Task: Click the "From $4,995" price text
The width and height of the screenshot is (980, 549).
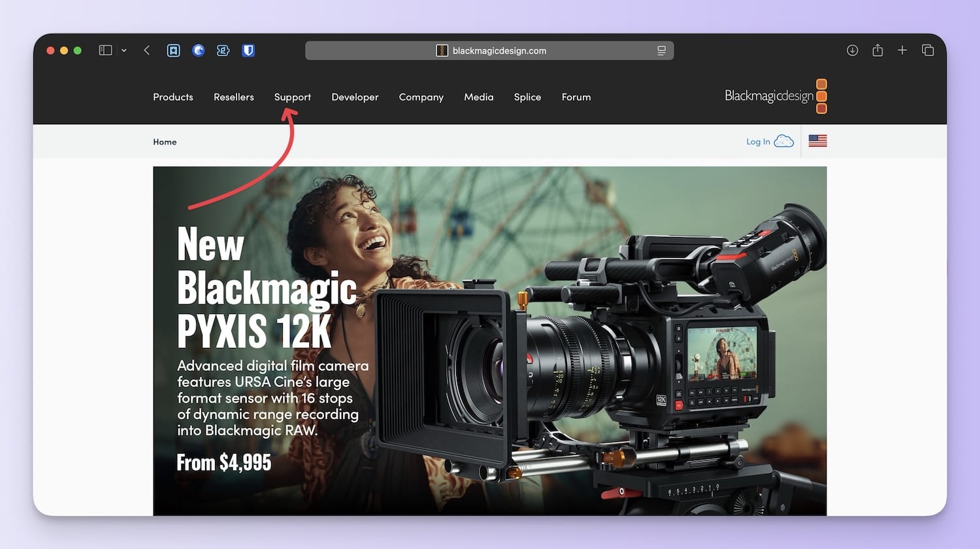Action: [223, 462]
